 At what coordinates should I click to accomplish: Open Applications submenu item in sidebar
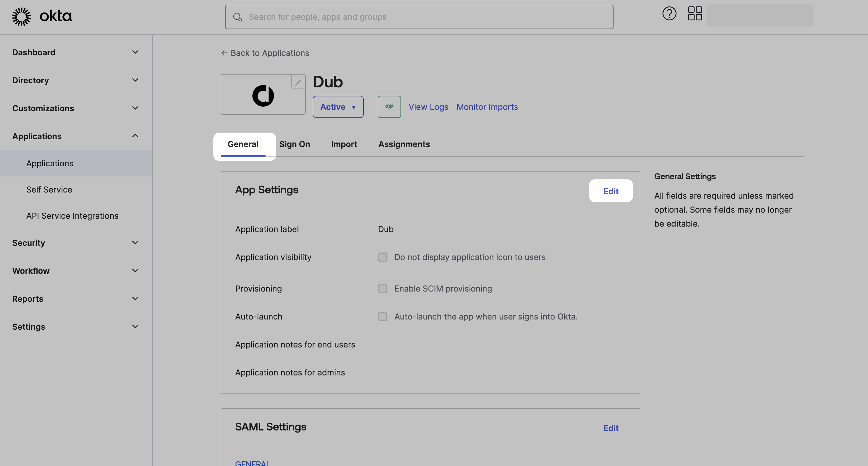(76, 163)
